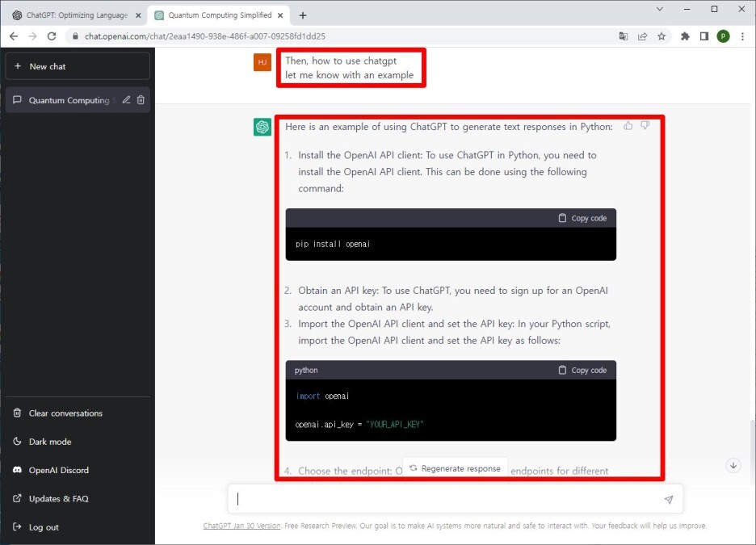
Task: Click the address bar URL
Action: coord(205,36)
